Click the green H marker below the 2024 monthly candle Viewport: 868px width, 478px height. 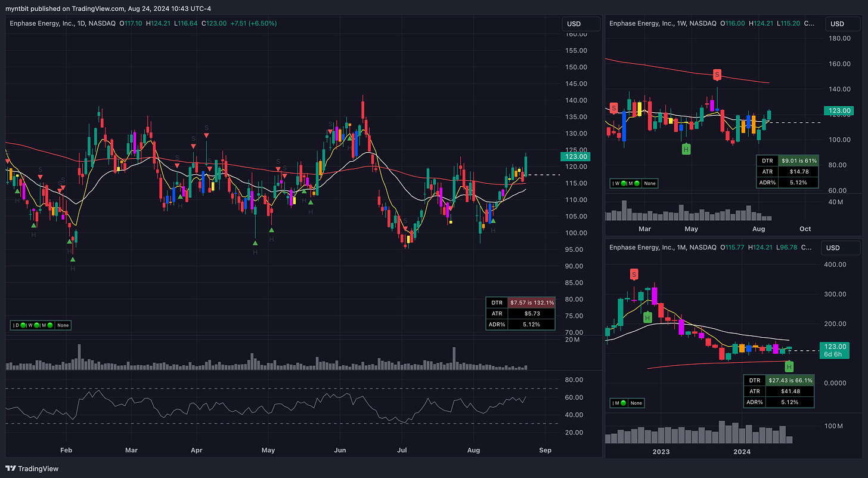pyautogui.click(x=790, y=366)
